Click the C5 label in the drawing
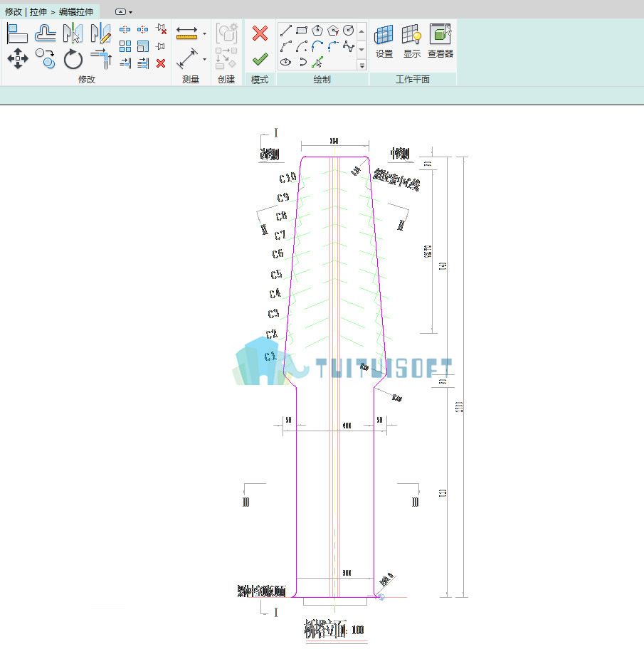This screenshot has height=654, width=644. click(276, 275)
